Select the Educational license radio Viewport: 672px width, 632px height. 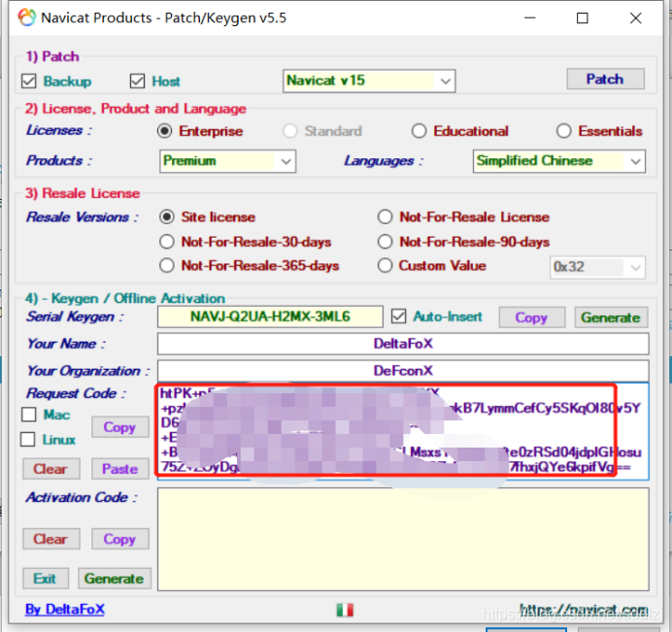tap(419, 131)
